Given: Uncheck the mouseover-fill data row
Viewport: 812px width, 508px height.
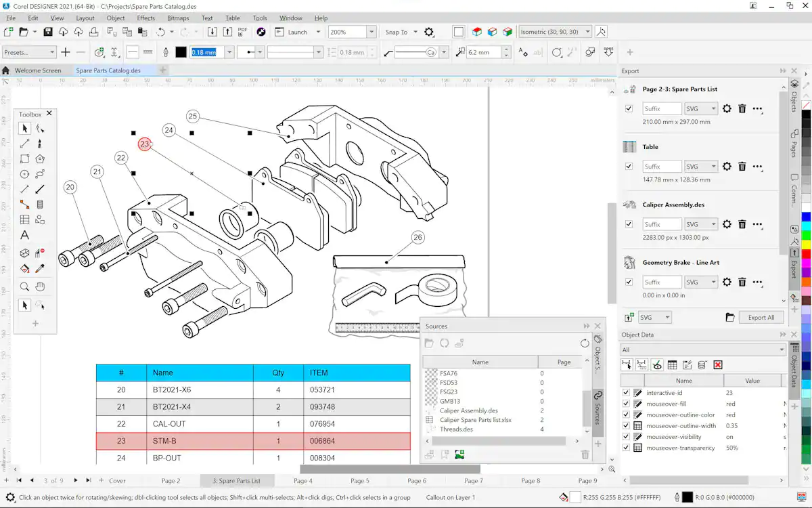Looking at the screenshot, I should pyautogui.click(x=625, y=403).
